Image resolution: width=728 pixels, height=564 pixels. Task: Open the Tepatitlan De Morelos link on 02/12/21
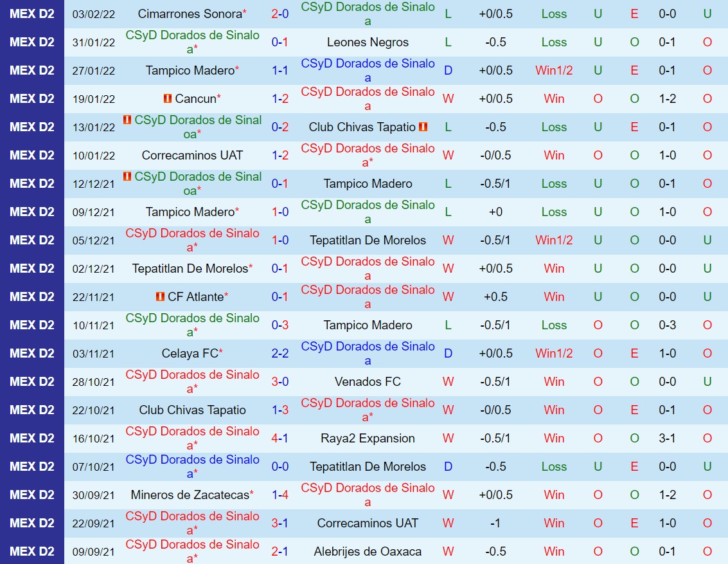coord(190,269)
